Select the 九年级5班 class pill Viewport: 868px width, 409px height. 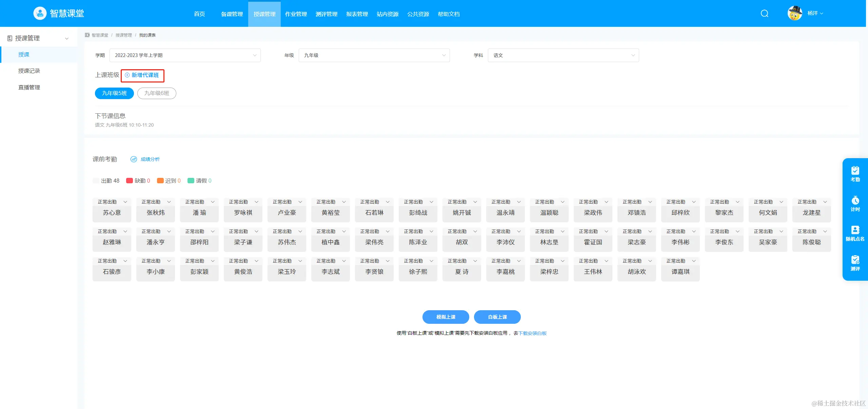(x=114, y=93)
